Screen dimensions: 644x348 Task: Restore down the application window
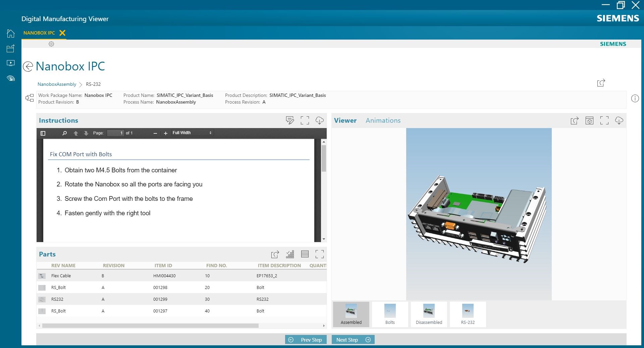[x=621, y=5]
